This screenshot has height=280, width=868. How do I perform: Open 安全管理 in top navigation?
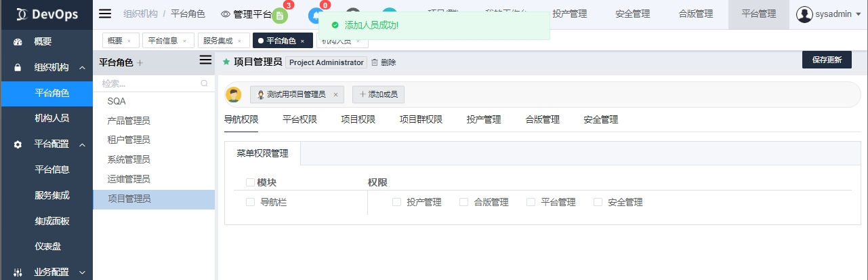tap(633, 14)
